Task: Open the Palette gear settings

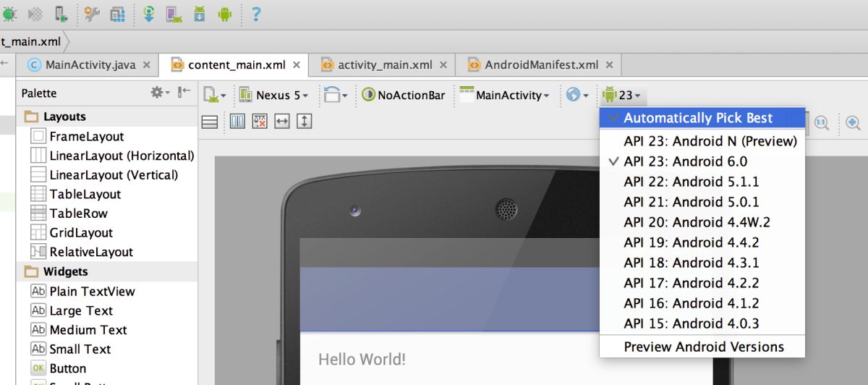Action: 159,93
